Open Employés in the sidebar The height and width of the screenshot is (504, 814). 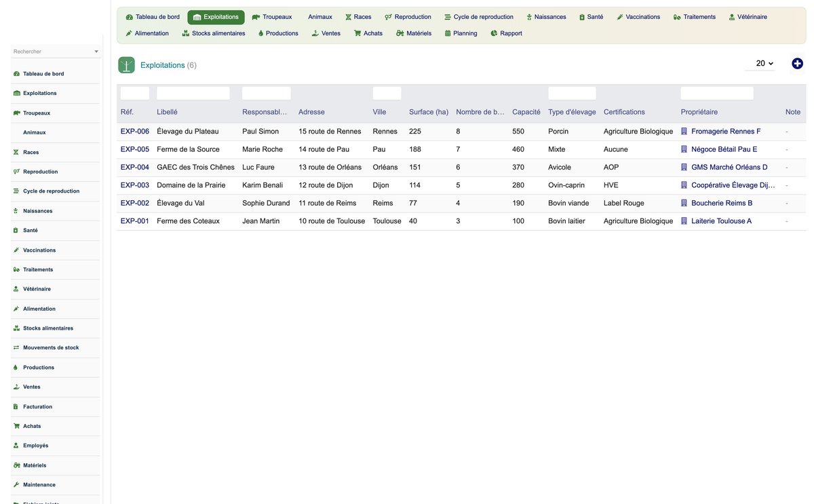pos(35,446)
